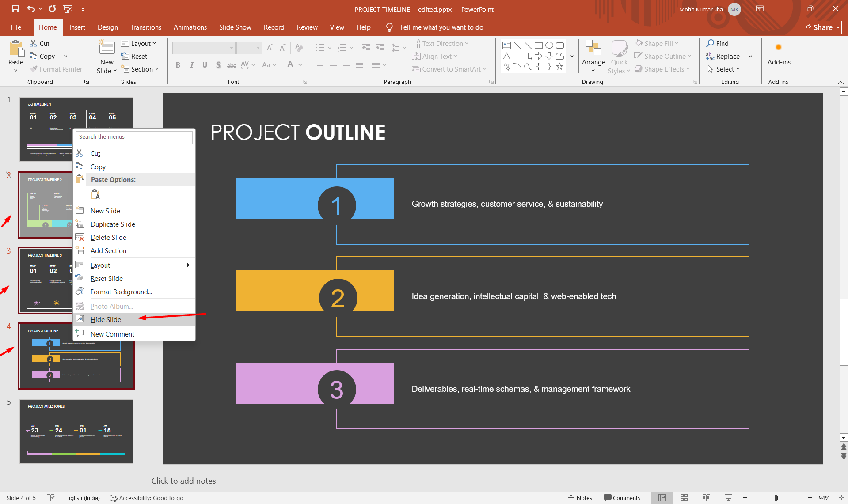Image resolution: width=848 pixels, height=504 pixels.
Task: Decrease font size icon
Action: click(x=282, y=48)
